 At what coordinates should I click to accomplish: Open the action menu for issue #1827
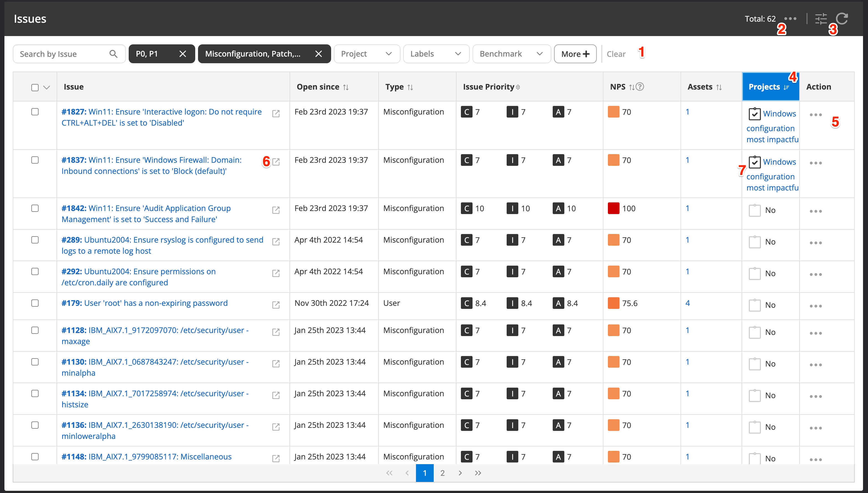[816, 115]
